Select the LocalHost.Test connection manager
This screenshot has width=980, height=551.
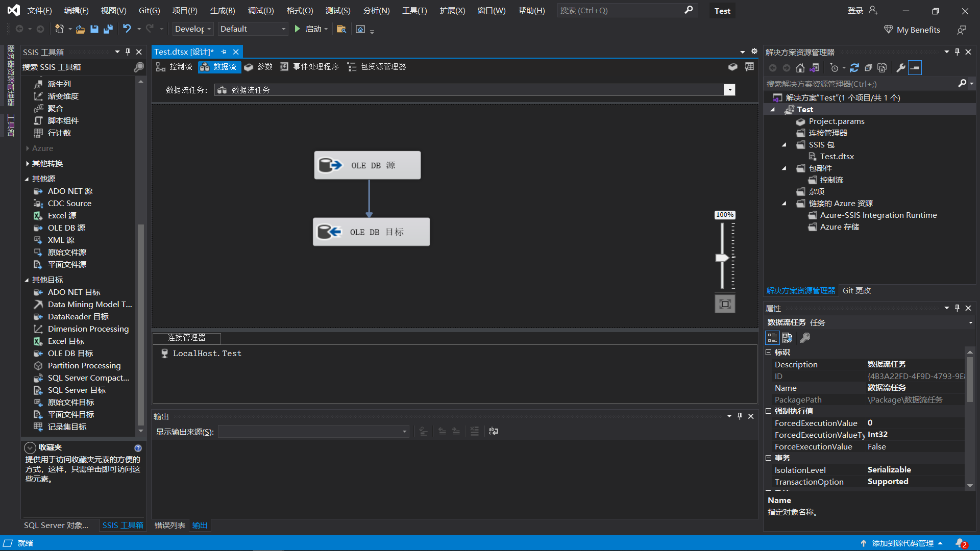(206, 354)
